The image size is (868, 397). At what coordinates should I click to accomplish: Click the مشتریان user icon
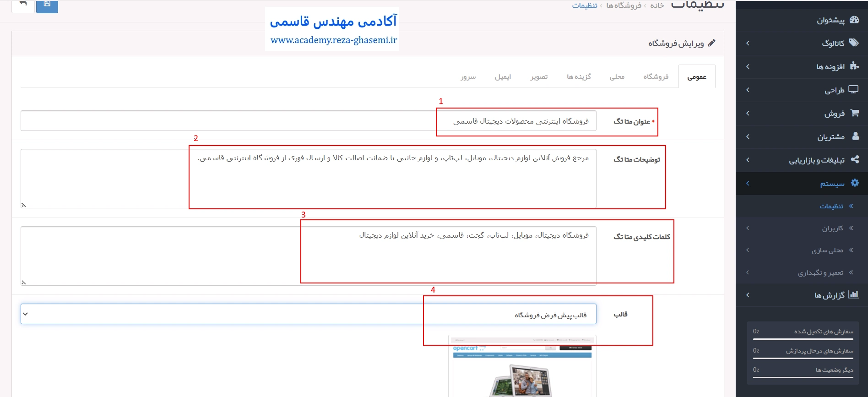coord(855,136)
